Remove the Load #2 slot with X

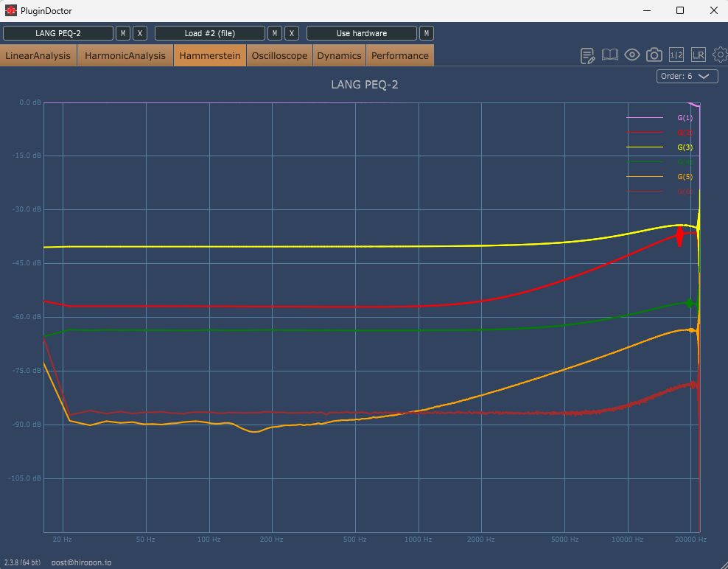(292, 33)
